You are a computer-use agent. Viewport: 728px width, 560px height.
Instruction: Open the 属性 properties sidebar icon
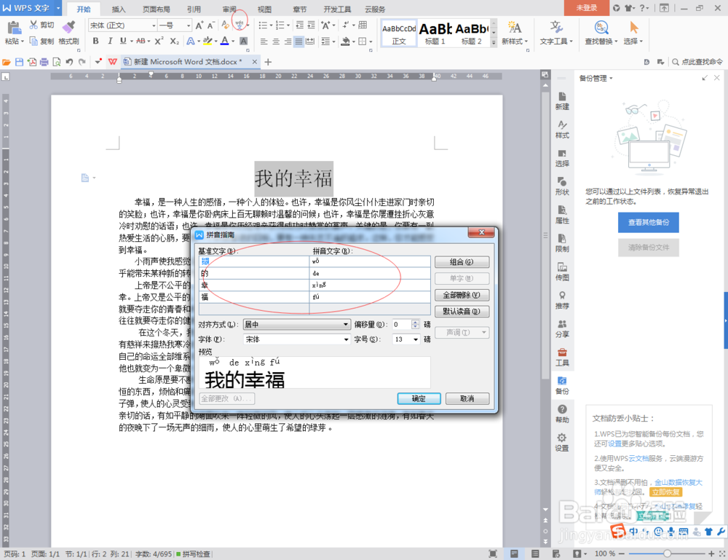(562, 215)
